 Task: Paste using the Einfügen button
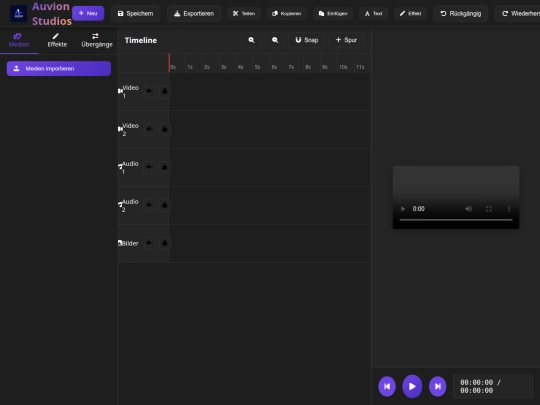pyautogui.click(x=333, y=14)
